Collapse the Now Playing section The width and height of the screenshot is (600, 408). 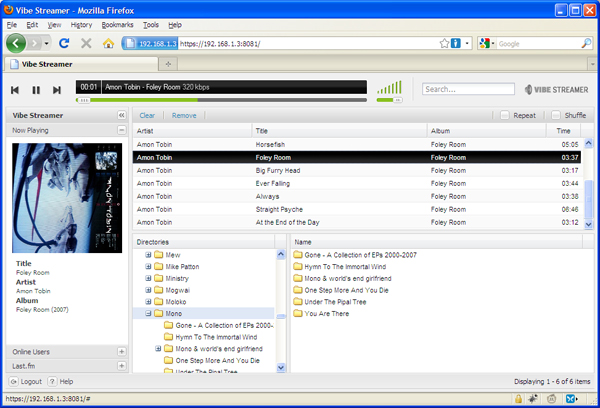(x=121, y=130)
